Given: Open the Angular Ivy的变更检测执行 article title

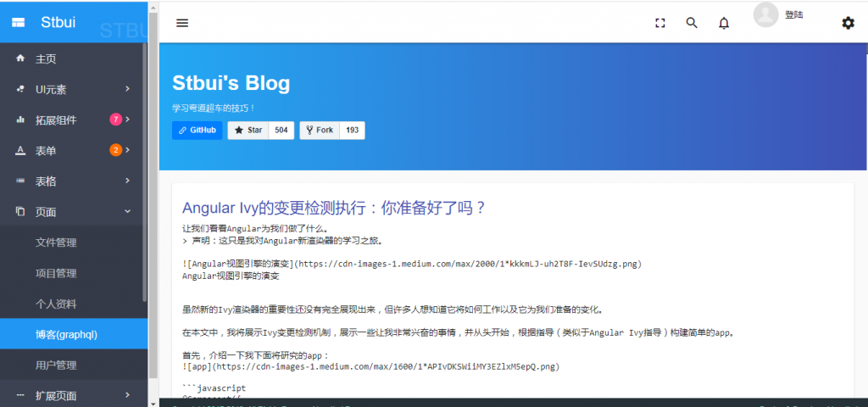Looking at the screenshot, I should tap(334, 209).
